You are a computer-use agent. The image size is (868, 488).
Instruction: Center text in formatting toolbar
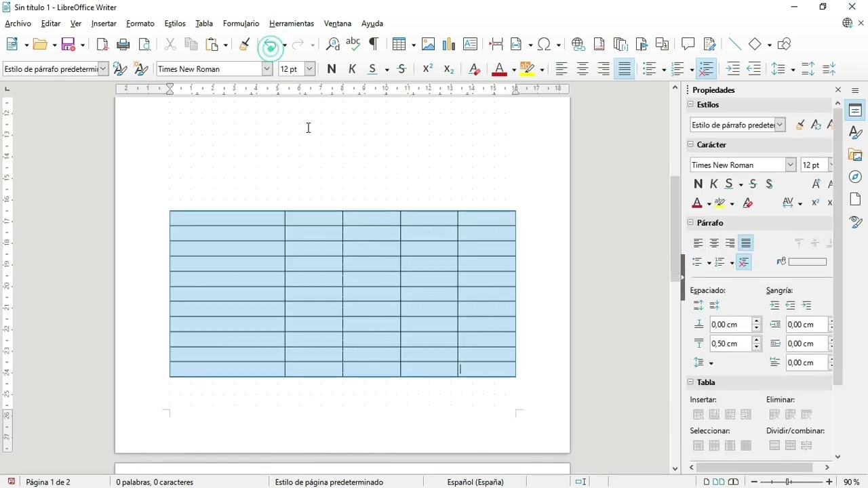tap(583, 69)
